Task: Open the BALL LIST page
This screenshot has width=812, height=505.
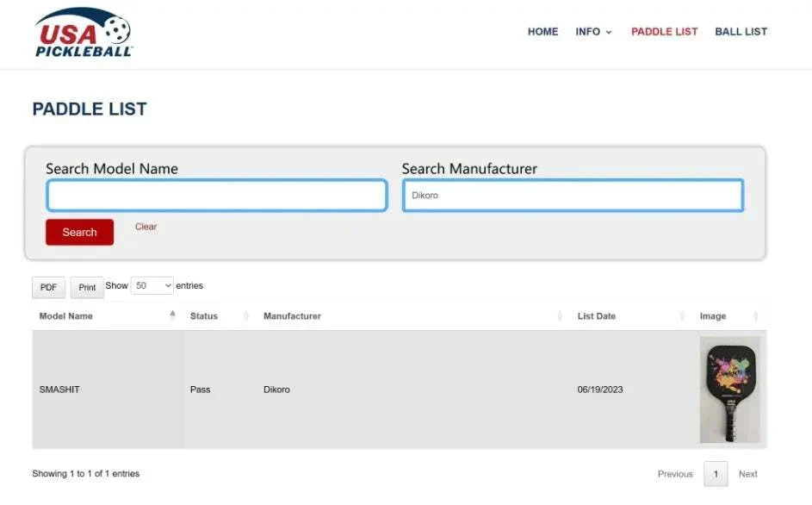Action: click(741, 32)
